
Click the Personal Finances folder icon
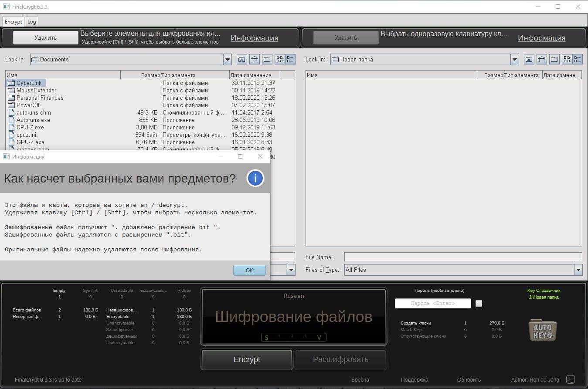[11, 98]
